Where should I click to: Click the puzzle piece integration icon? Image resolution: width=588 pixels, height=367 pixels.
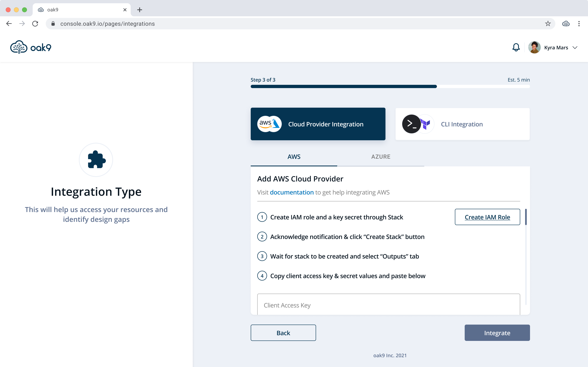click(96, 159)
